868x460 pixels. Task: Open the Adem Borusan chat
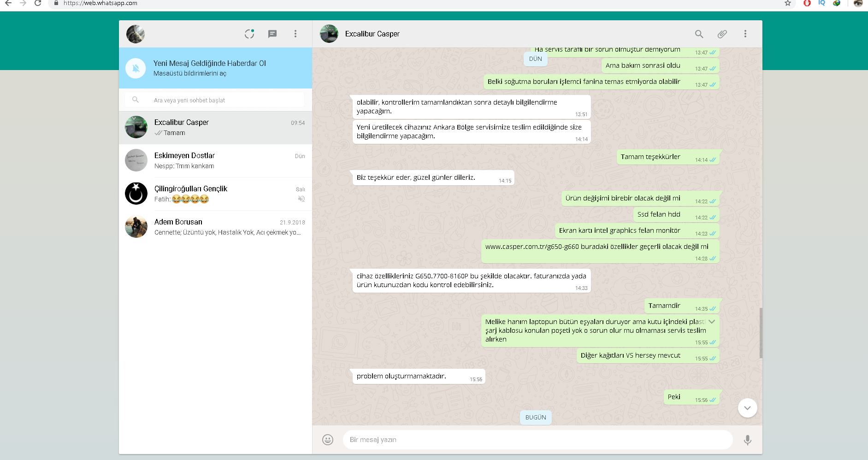(x=216, y=227)
